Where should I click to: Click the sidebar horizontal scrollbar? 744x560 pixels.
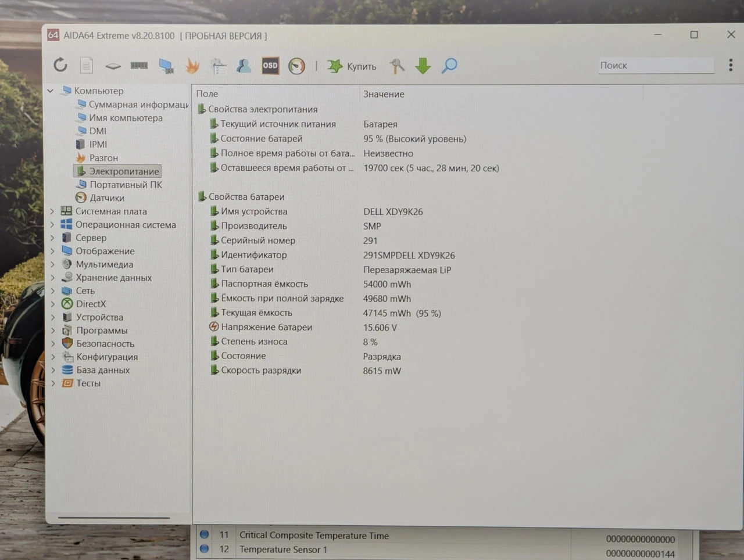(114, 517)
